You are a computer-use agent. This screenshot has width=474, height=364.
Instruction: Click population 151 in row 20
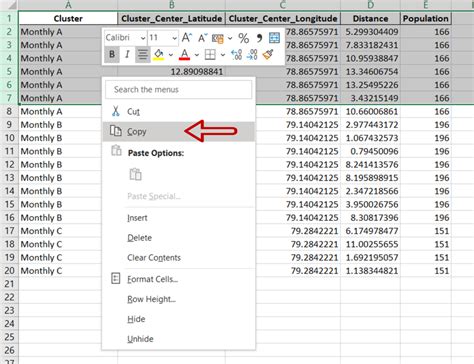pyautogui.click(x=426, y=271)
